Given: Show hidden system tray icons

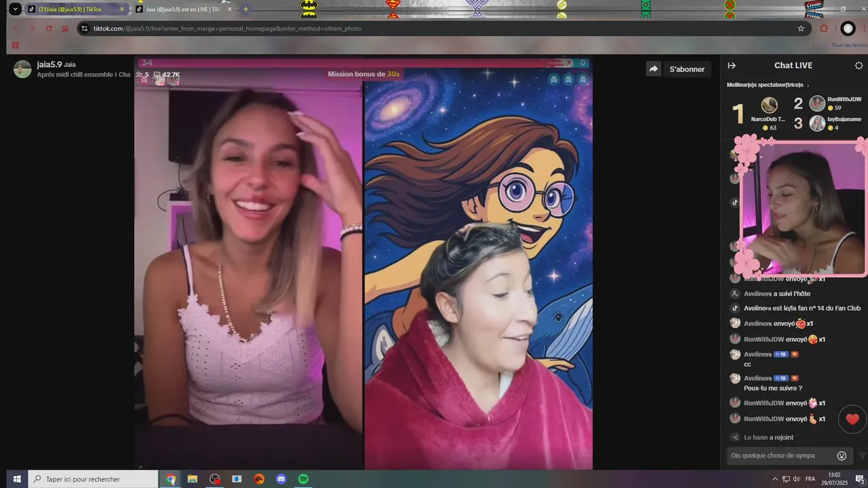Looking at the screenshot, I should point(775,479).
